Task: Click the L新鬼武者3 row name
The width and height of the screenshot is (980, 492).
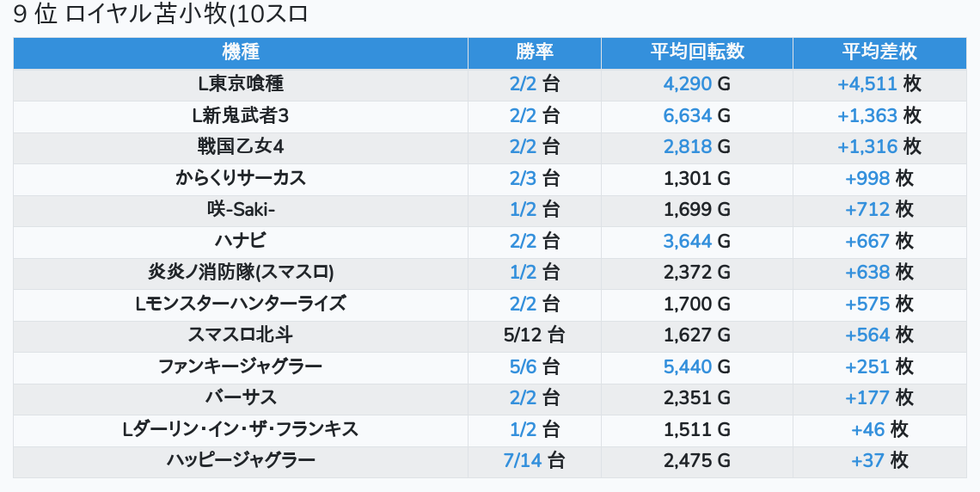Action: click(241, 116)
